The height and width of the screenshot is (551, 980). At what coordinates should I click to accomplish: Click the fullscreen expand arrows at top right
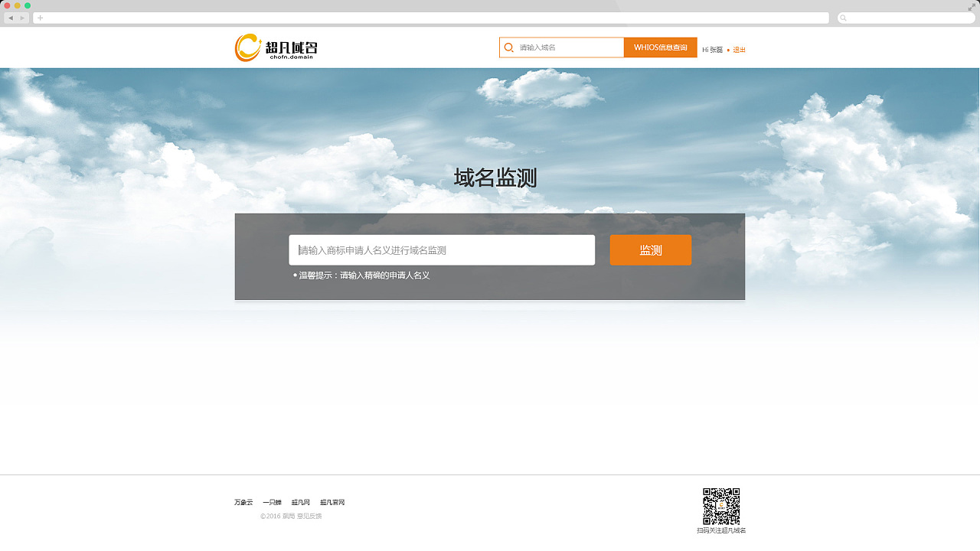tap(971, 5)
